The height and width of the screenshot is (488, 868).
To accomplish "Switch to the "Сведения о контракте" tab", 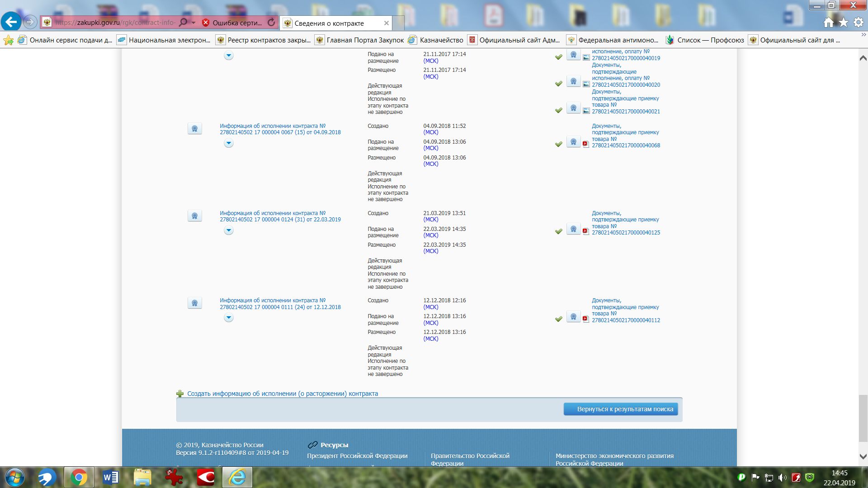I will pyautogui.click(x=329, y=23).
